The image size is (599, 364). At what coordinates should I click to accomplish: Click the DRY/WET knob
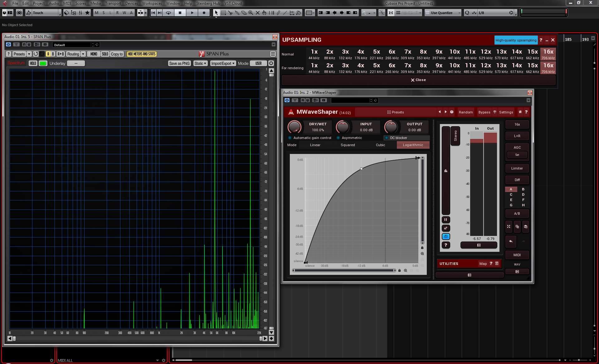coord(294,127)
